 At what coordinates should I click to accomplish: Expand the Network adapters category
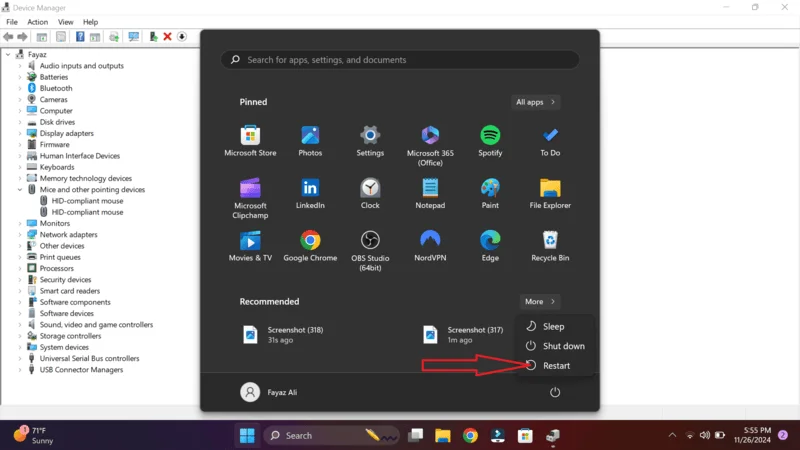point(20,235)
